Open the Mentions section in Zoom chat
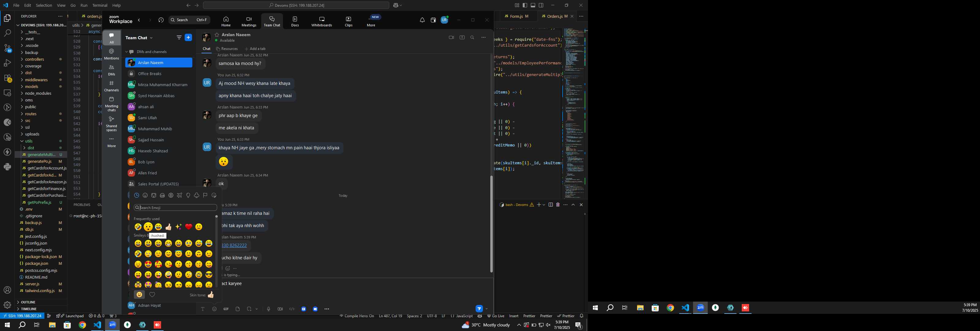This screenshot has height=331, width=980. point(111,54)
